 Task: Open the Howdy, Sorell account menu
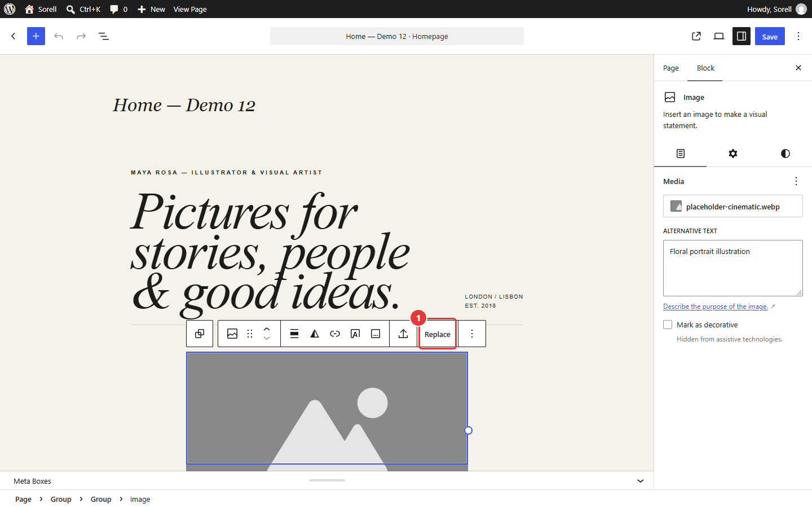(x=776, y=9)
